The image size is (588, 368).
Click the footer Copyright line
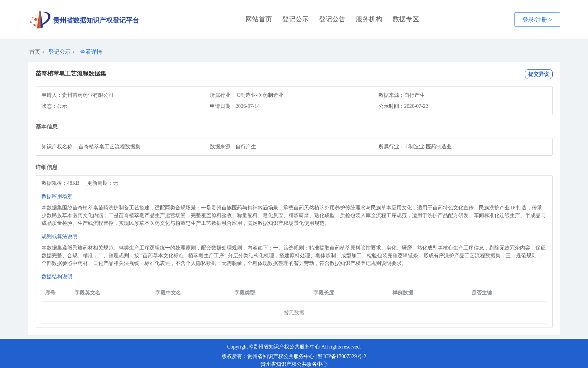click(x=294, y=347)
